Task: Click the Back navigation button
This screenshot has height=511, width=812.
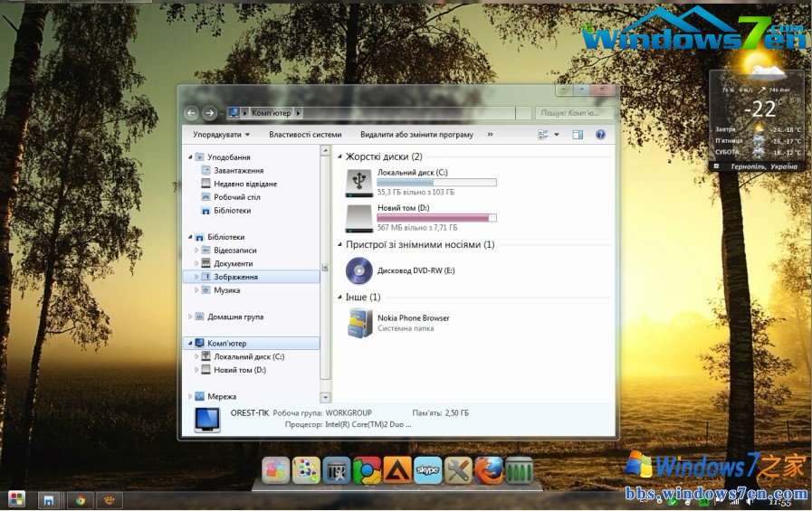Action: (191, 113)
